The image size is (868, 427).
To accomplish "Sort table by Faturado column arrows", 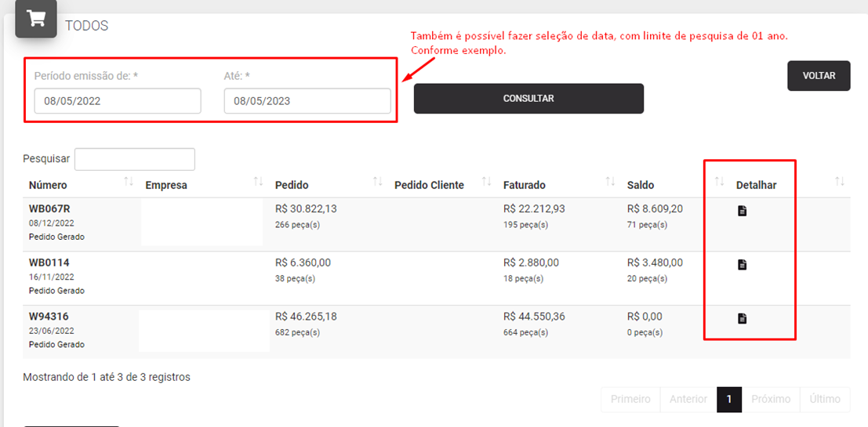I will (610, 181).
